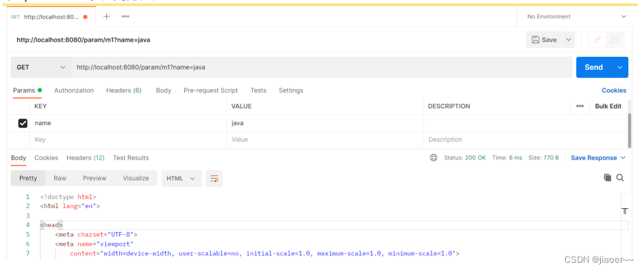
Task: Open the Test Results tab
Action: click(131, 158)
